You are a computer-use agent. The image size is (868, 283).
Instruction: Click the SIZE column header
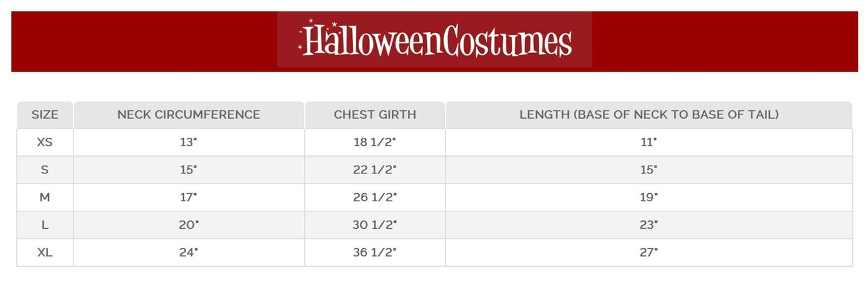45,114
